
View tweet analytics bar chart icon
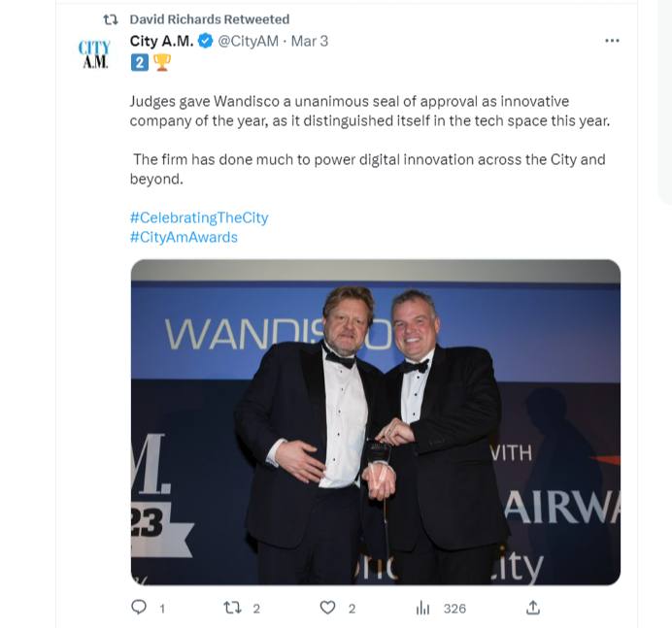pyautogui.click(x=422, y=608)
